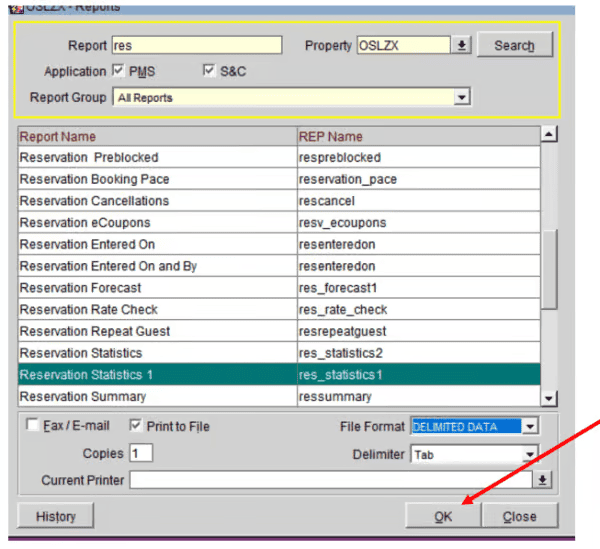Click the Close button
The width and height of the screenshot is (600, 549).
point(519,516)
